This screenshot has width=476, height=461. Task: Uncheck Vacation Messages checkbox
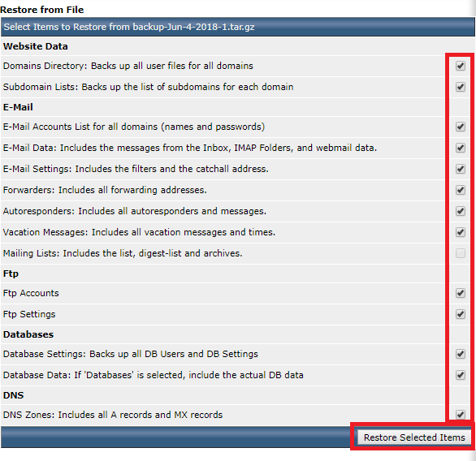(x=461, y=232)
